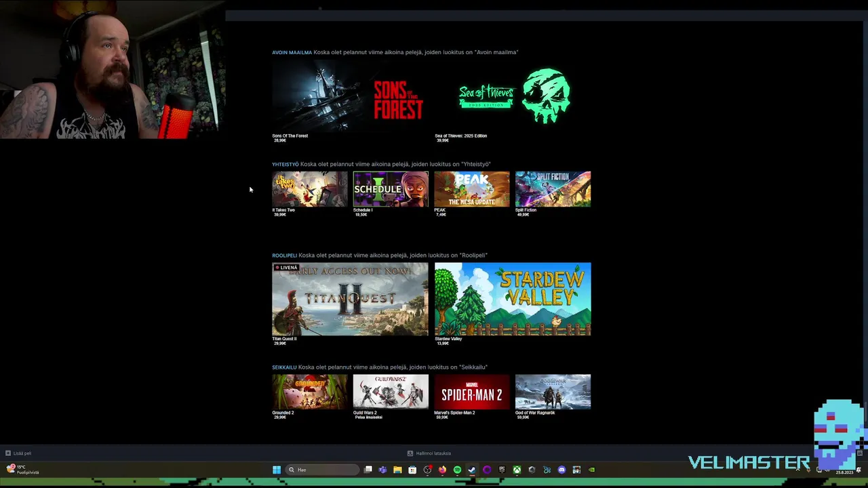Open Epic Games Launcher from the taskbar
Viewport: 868px width, 488px height.
coord(502,470)
